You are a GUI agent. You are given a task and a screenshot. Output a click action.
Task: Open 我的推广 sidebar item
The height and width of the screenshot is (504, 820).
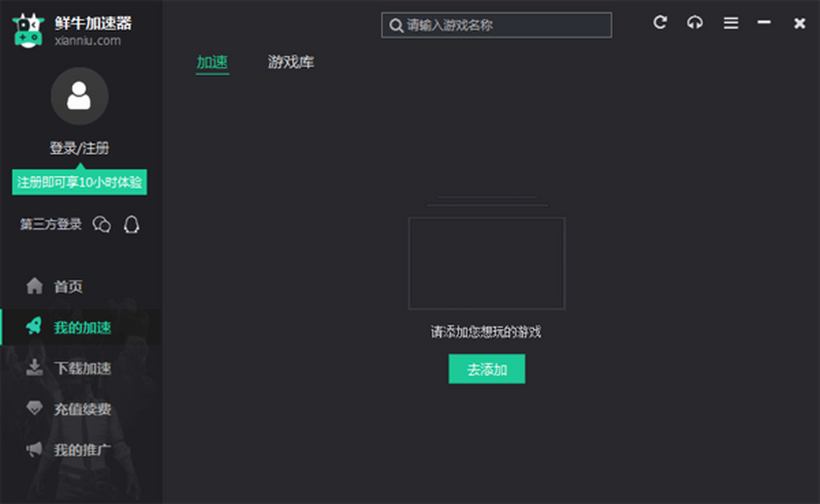coord(82,451)
